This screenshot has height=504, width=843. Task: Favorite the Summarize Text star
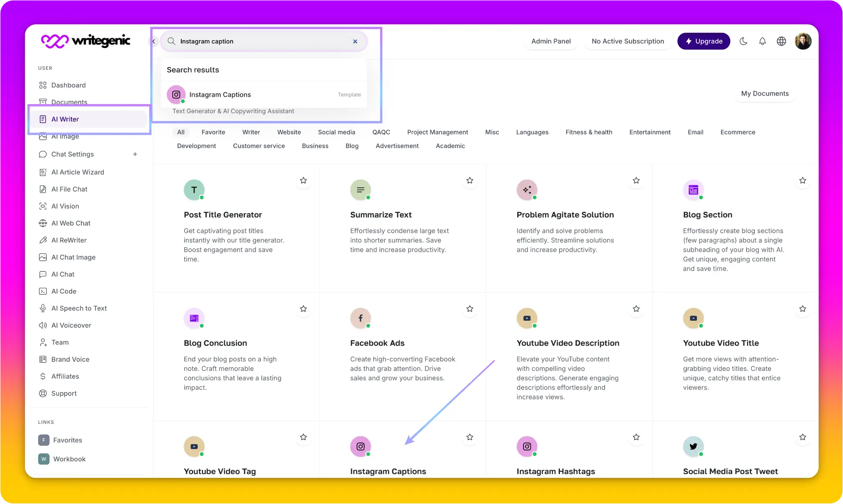point(470,180)
